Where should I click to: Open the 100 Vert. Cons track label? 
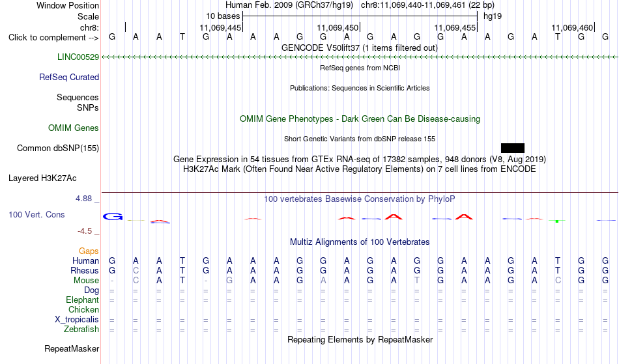36,214
